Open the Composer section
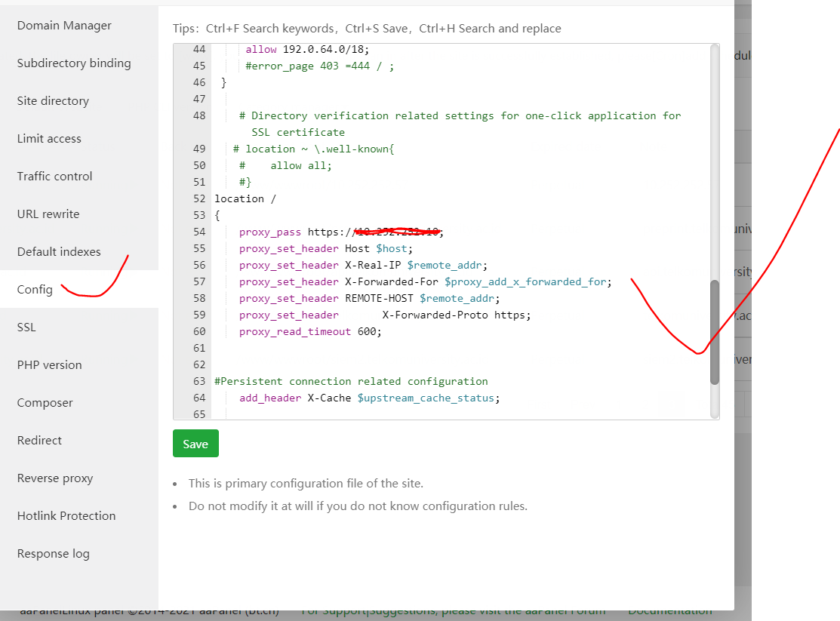 coord(45,403)
